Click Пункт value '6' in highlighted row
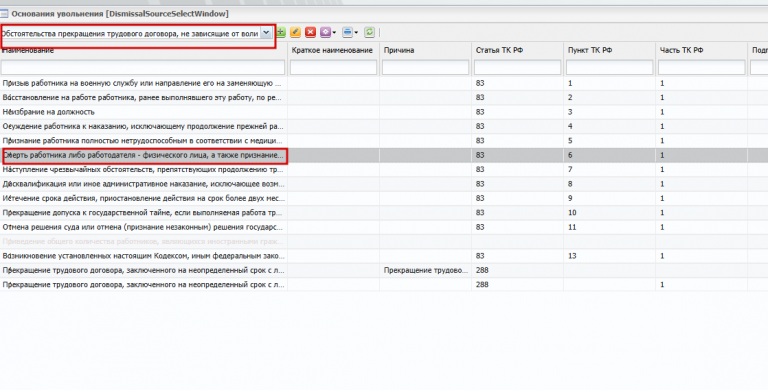768x390 pixels. click(570, 155)
